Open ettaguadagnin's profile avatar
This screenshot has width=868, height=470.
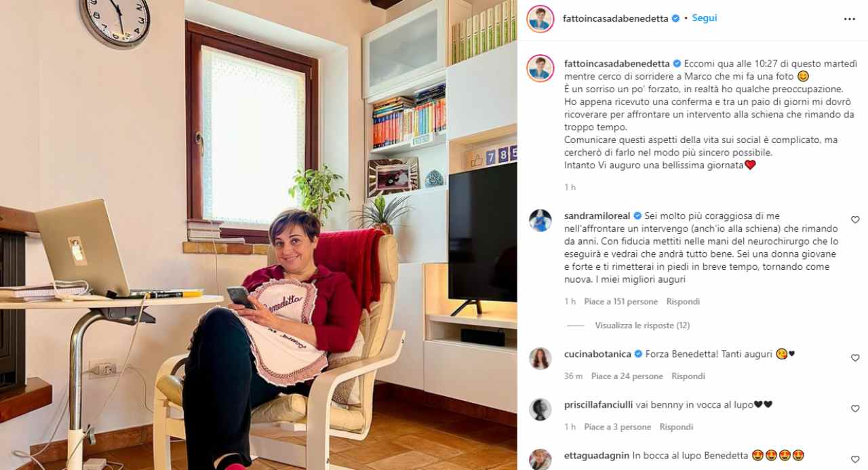pyautogui.click(x=540, y=459)
